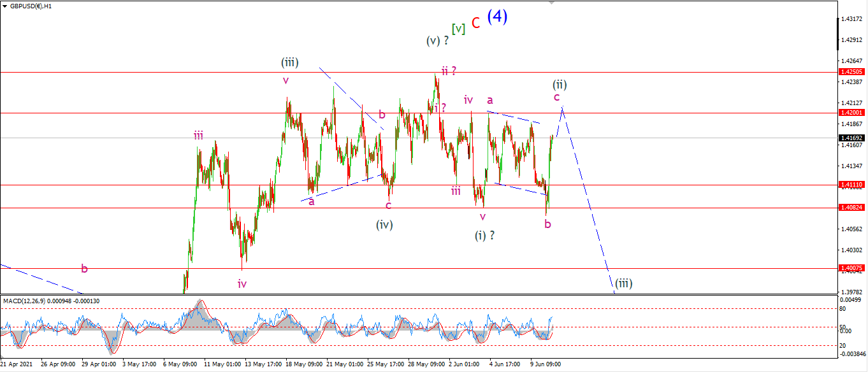Click the red C wave label
Screen dimensions: 868x372
click(476, 25)
